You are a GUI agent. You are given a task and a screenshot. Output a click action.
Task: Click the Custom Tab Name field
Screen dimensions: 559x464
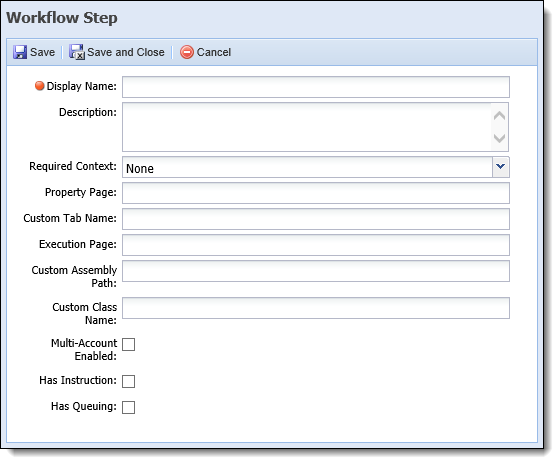316,219
